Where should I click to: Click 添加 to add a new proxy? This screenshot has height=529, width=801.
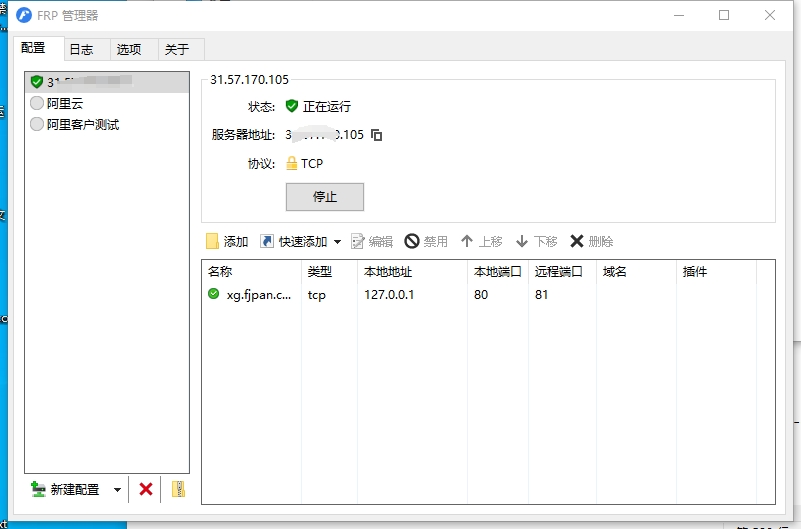[x=226, y=241]
